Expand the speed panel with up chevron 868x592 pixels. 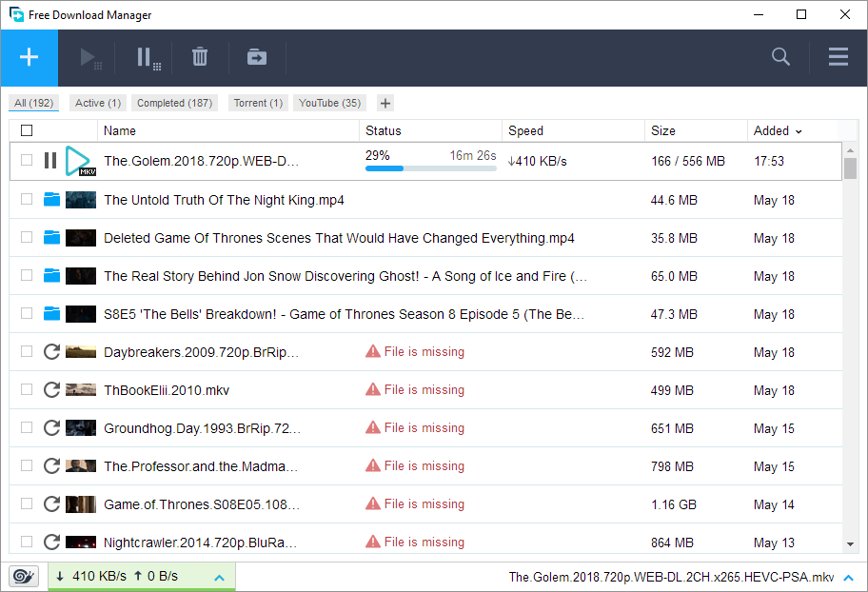tap(220, 578)
